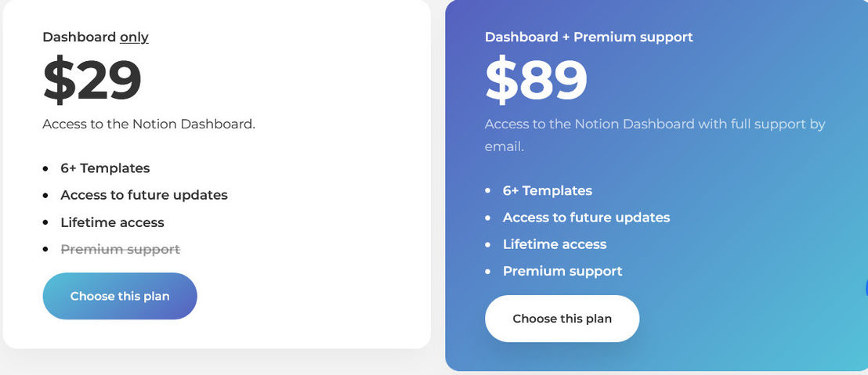Click "Access to future updates" in white card
The width and height of the screenshot is (868, 375).
144,195
